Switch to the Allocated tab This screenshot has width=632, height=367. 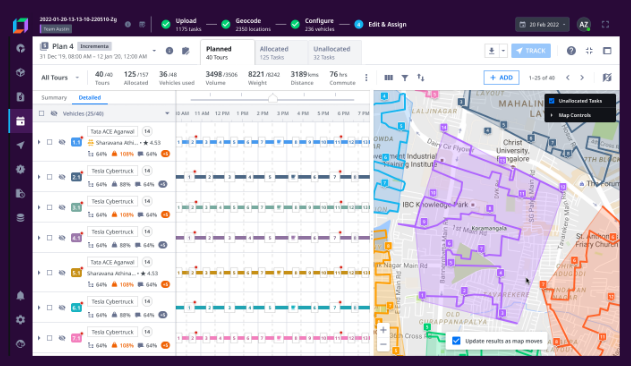(281, 52)
